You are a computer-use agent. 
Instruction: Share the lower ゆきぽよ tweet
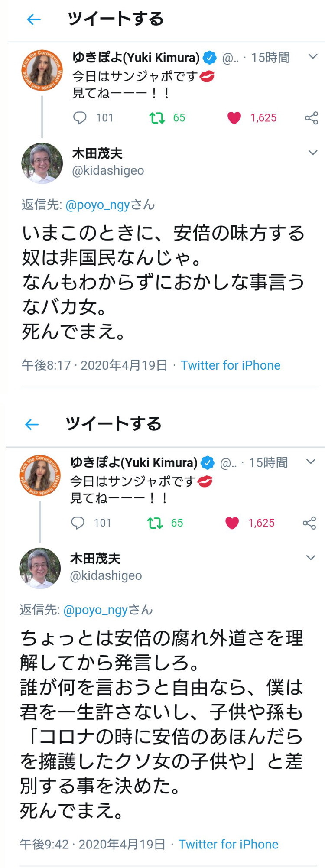point(309,523)
